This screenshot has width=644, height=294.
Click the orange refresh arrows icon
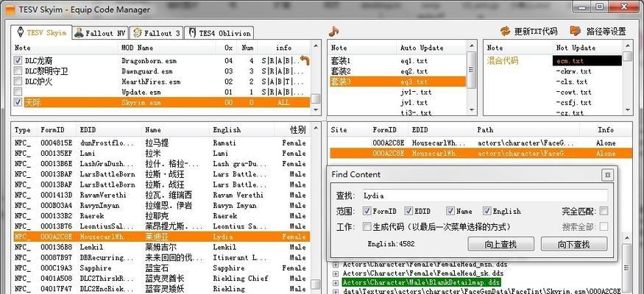click(x=505, y=31)
